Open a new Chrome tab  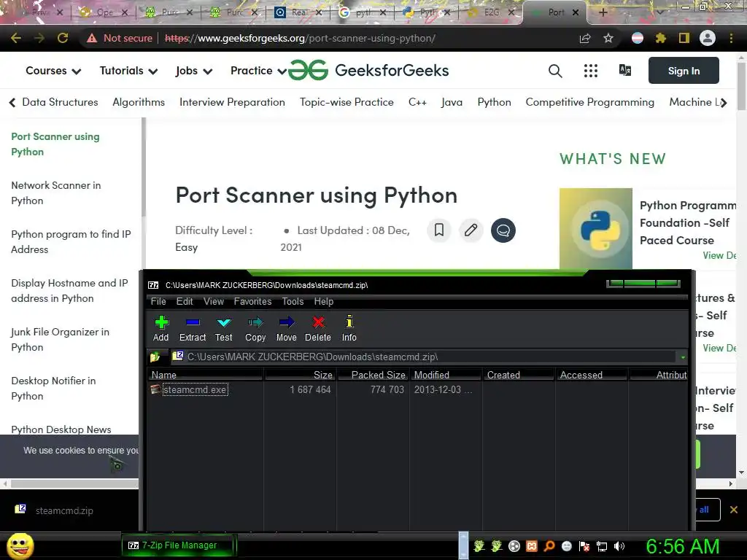coord(603,12)
